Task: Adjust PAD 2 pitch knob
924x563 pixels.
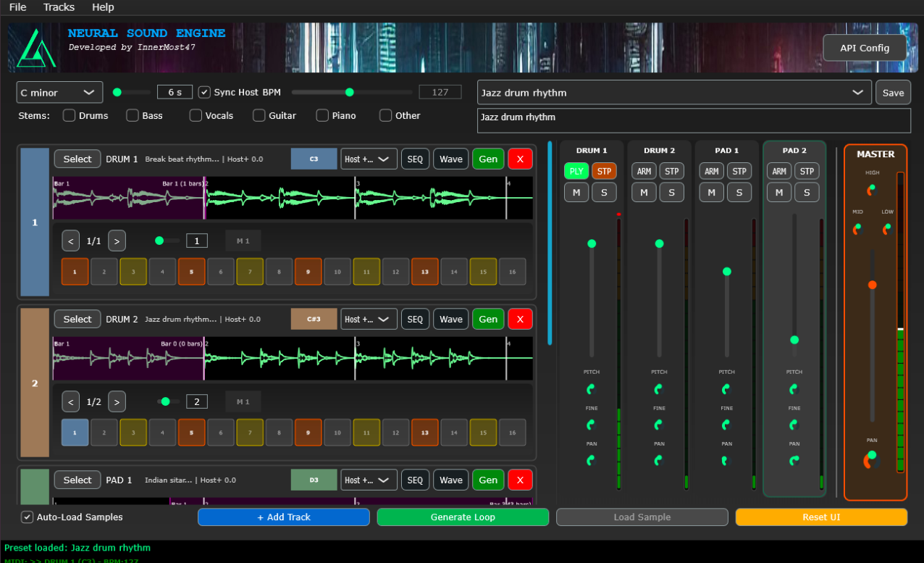Action: (x=794, y=389)
